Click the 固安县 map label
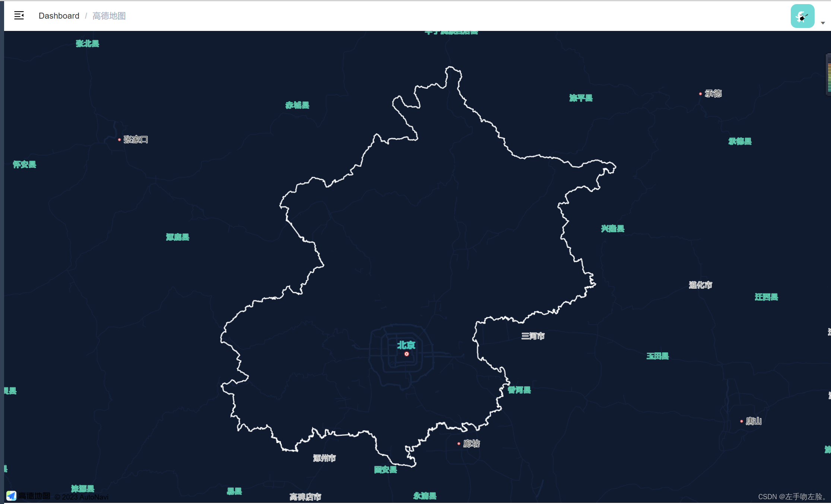Image resolution: width=831 pixels, height=504 pixels. pyautogui.click(x=386, y=469)
